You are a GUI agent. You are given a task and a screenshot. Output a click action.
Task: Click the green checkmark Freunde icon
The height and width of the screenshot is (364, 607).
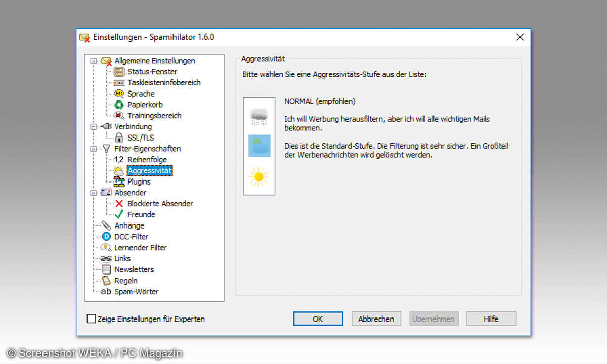pos(119,214)
